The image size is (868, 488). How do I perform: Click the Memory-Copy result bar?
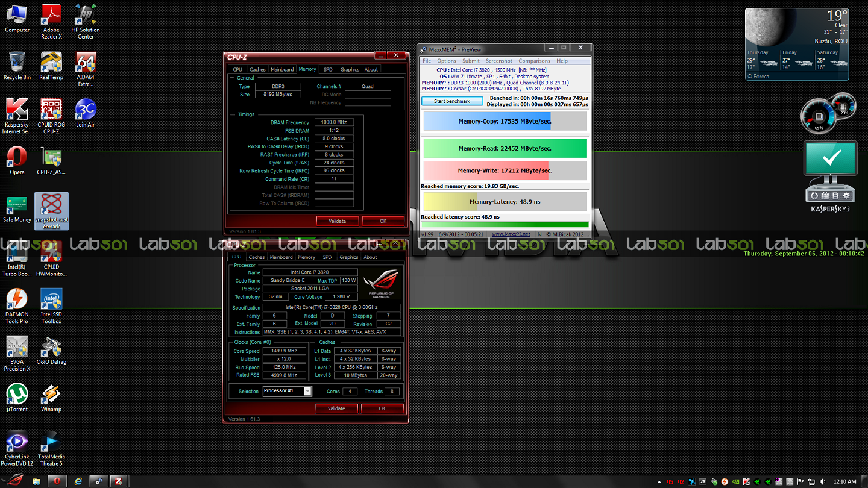[x=505, y=121]
